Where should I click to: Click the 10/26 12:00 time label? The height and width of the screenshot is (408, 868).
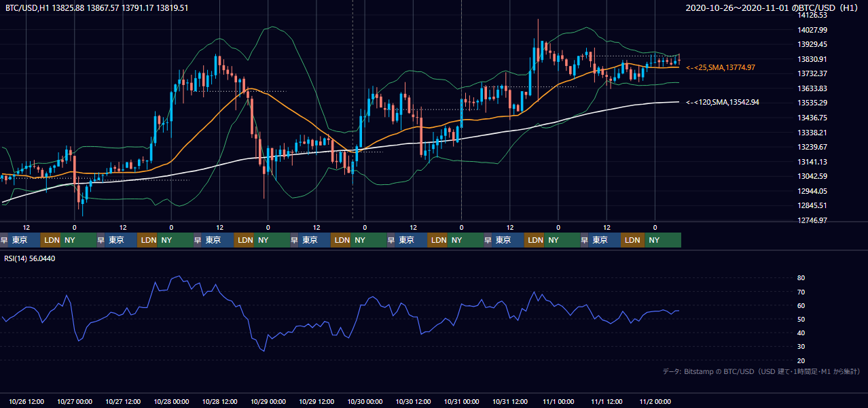tap(26, 401)
